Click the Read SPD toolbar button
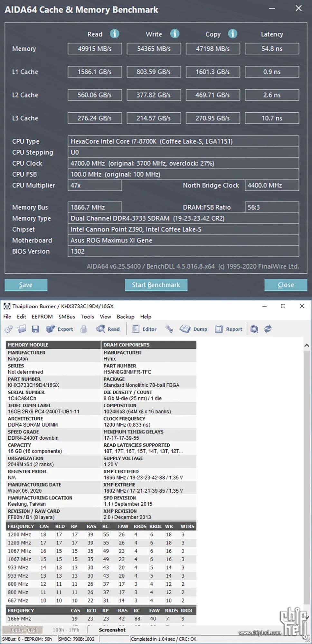This screenshot has height=644, width=312. [108, 329]
